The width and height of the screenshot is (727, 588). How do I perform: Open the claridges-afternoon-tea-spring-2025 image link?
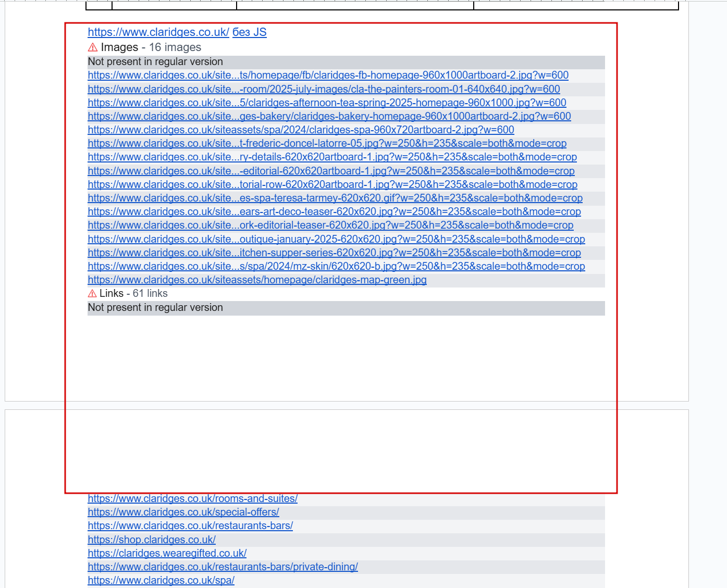click(x=327, y=103)
